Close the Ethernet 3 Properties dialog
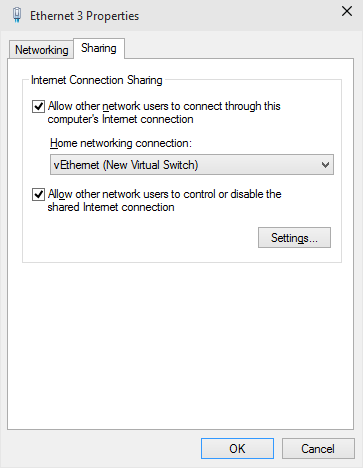 [x=347, y=11]
